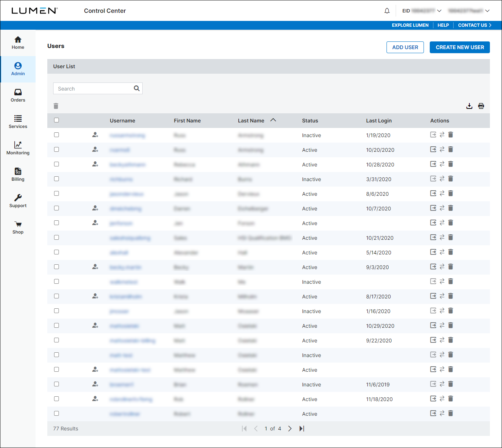This screenshot has height=448, width=502.
Task: Click the Lumen logo
Action: coord(34,11)
